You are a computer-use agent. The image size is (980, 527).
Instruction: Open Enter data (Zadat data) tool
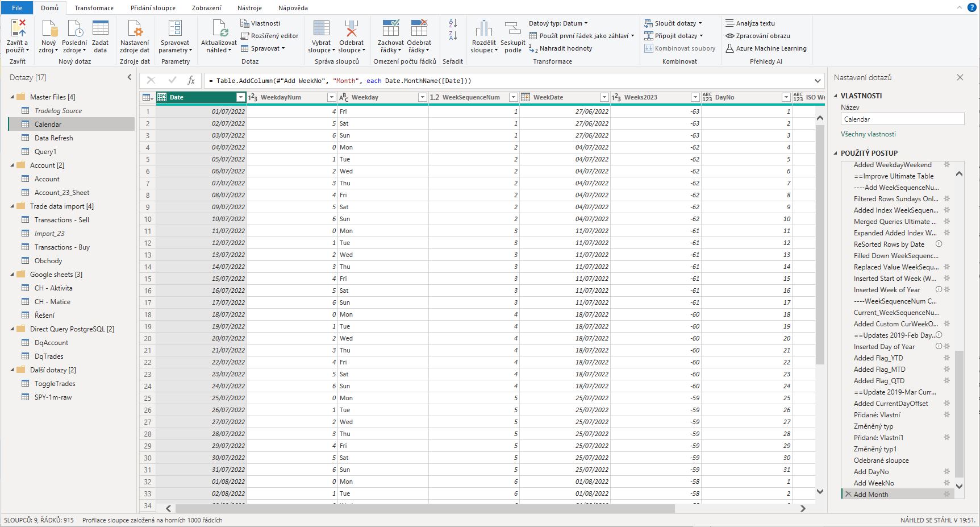100,29
